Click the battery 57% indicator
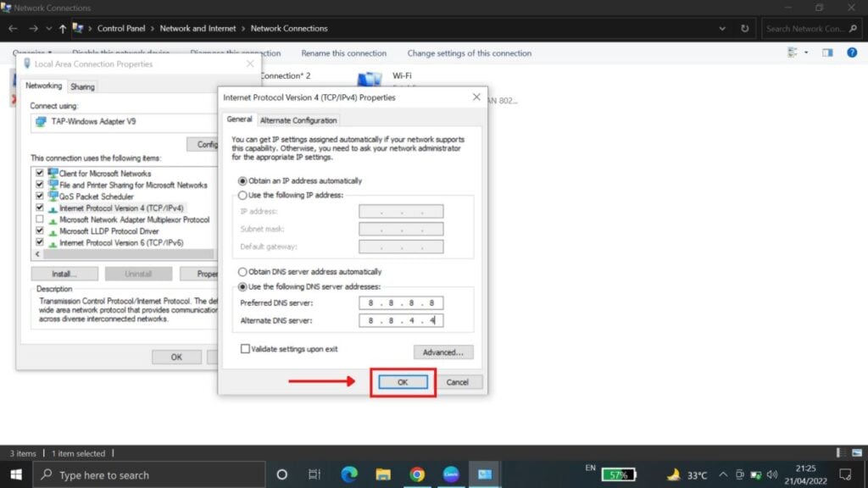Viewport: 868px width, 488px height. coord(619,474)
